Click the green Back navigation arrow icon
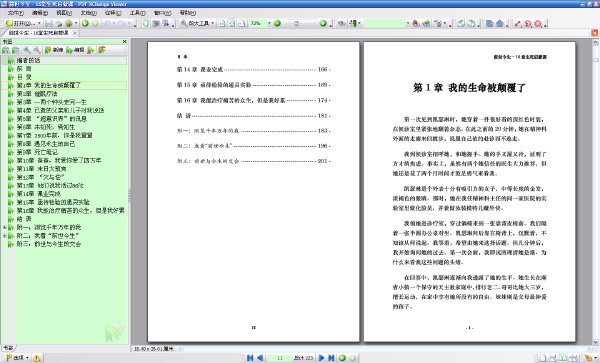 coord(85,23)
